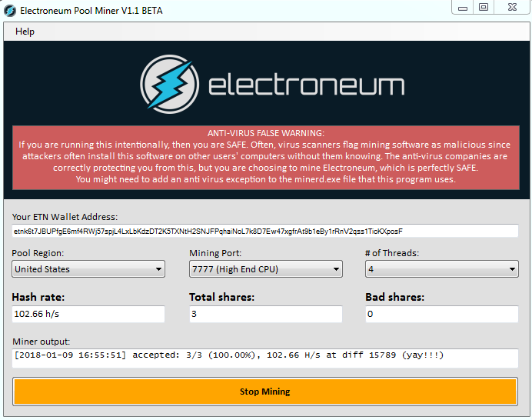Image resolution: width=532 pixels, height=420 pixels.
Task: Maximize the Electroneum Pool Miner window
Action: pyautogui.click(x=484, y=8)
